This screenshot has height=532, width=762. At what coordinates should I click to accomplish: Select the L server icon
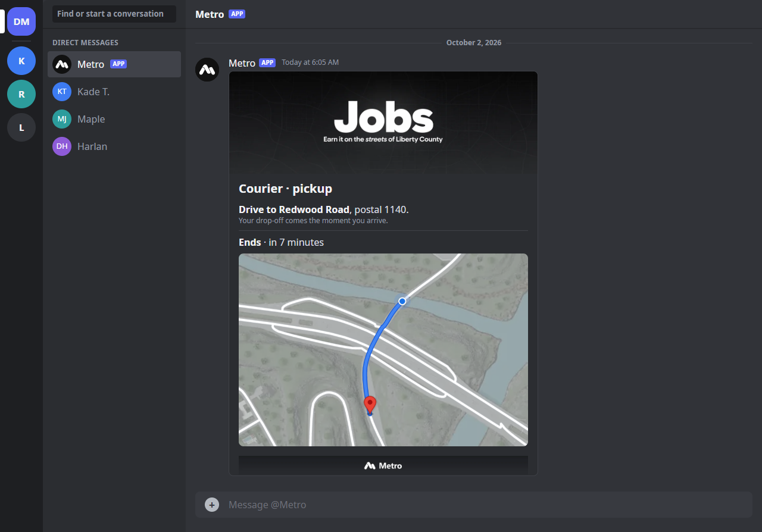tap(21, 127)
